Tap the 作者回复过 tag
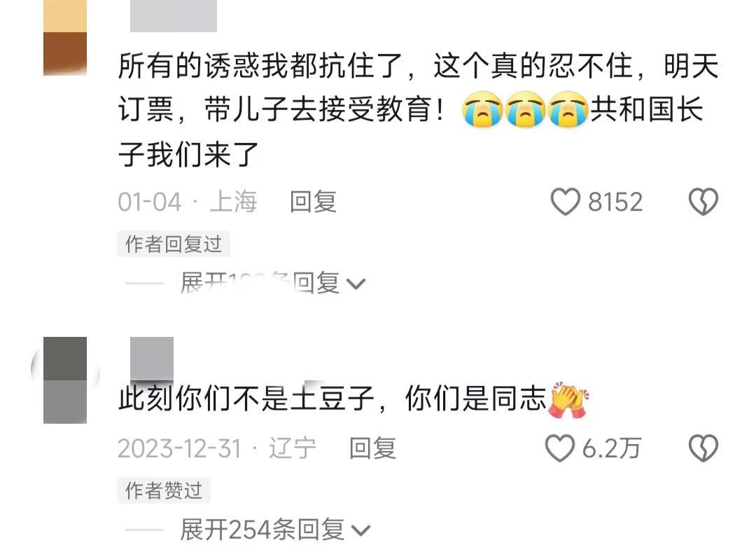The width and height of the screenshot is (756, 554). tap(174, 244)
